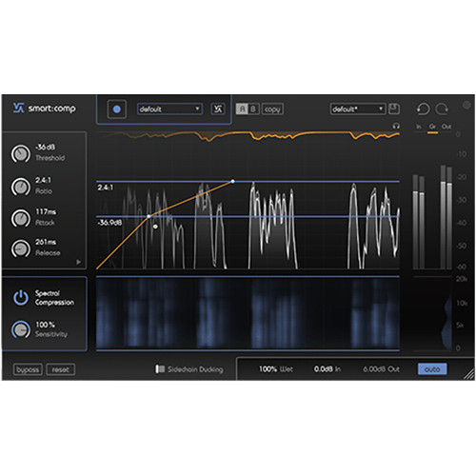Click the 100% Wet value
This screenshot has height=476, width=476.
(x=276, y=369)
